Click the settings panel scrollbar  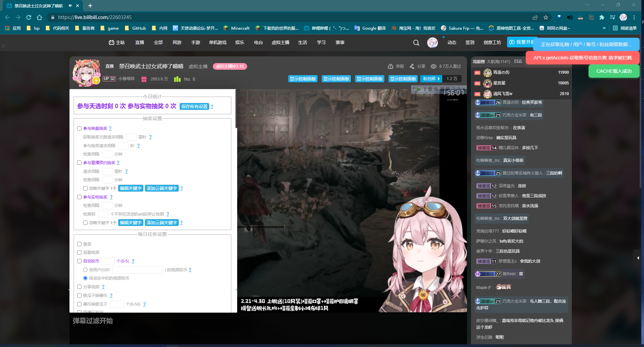[236, 108]
